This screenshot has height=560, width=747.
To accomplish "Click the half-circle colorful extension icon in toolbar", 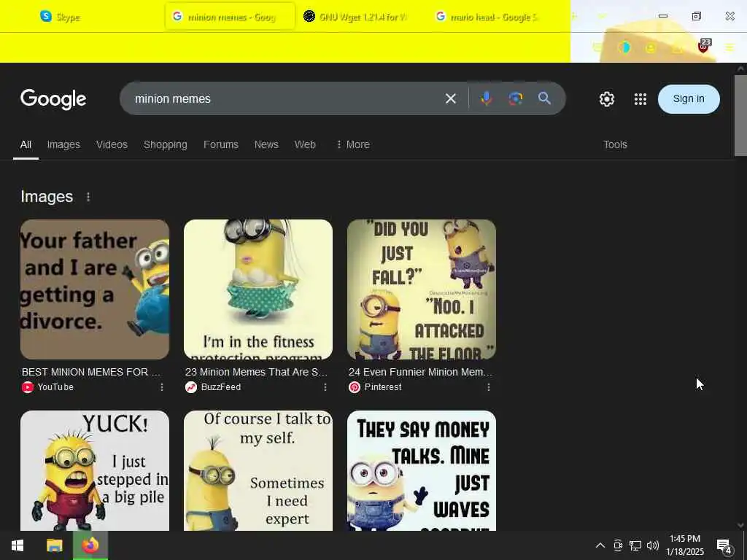I will pyautogui.click(x=624, y=47).
